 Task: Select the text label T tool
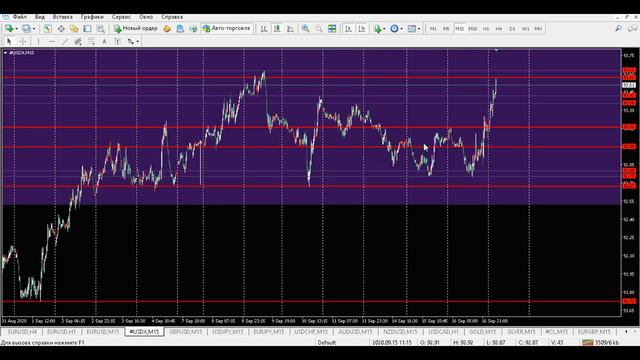(117, 41)
